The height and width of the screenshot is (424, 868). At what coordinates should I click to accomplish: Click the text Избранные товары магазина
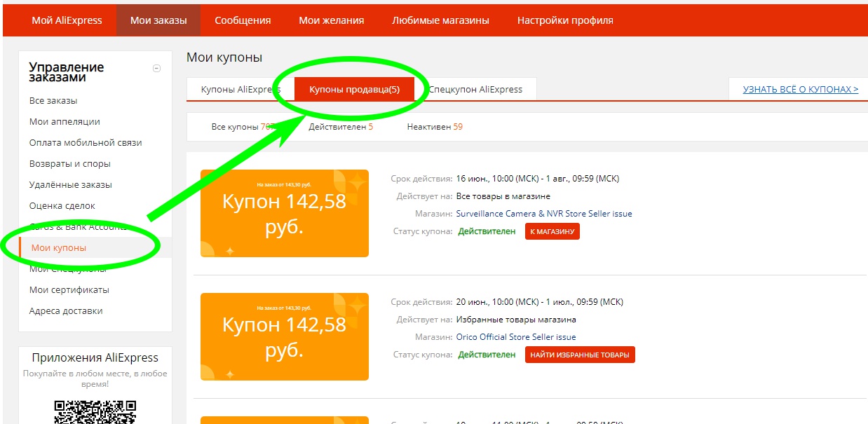515,320
